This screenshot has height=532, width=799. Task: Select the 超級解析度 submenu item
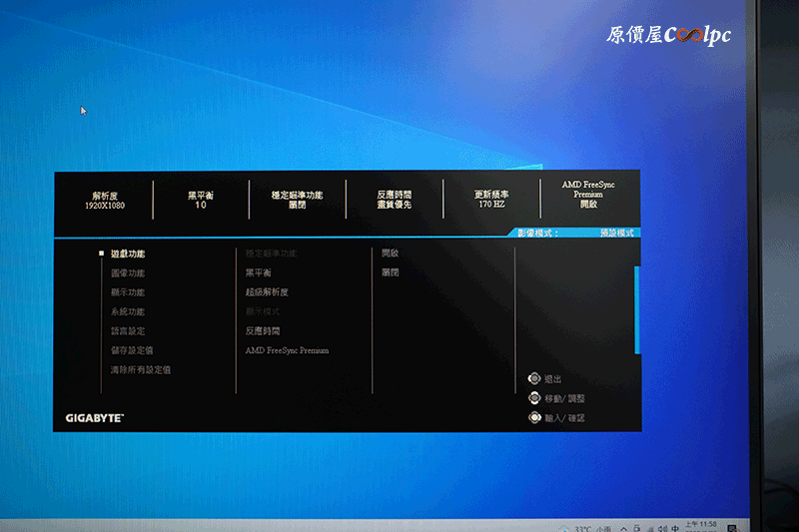pyautogui.click(x=267, y=292)
